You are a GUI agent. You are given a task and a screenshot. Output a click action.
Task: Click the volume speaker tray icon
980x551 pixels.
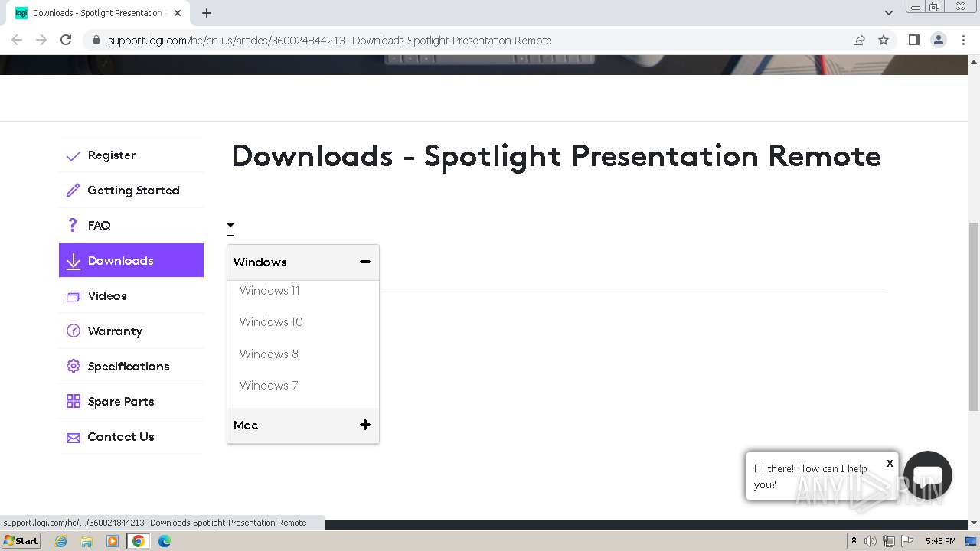point(871,541)
